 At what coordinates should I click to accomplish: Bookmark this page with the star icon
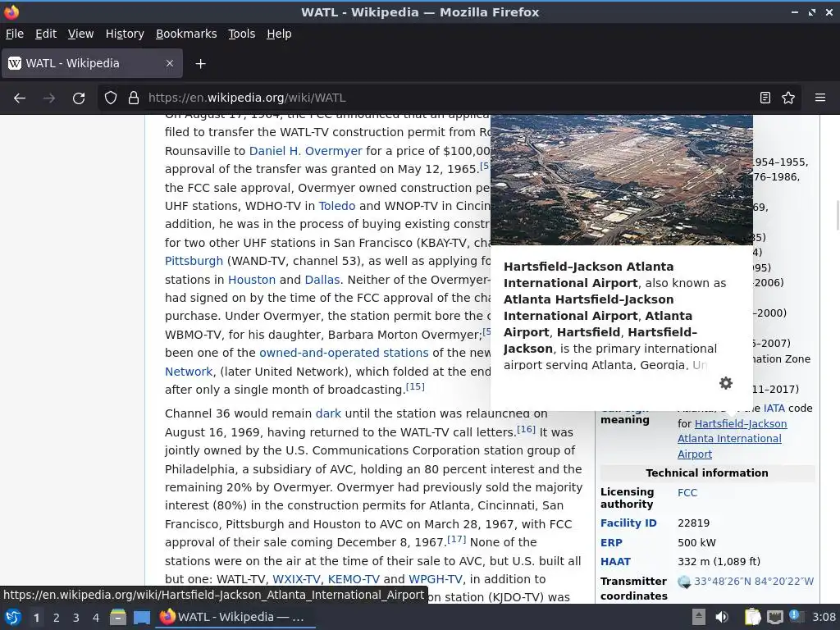[788, 98]
